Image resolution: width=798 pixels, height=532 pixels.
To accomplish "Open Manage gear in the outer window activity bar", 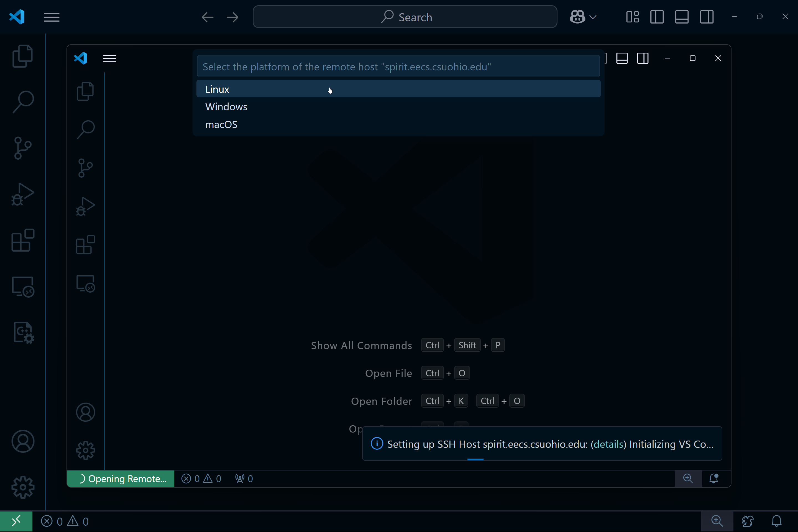I will [22, 487].
